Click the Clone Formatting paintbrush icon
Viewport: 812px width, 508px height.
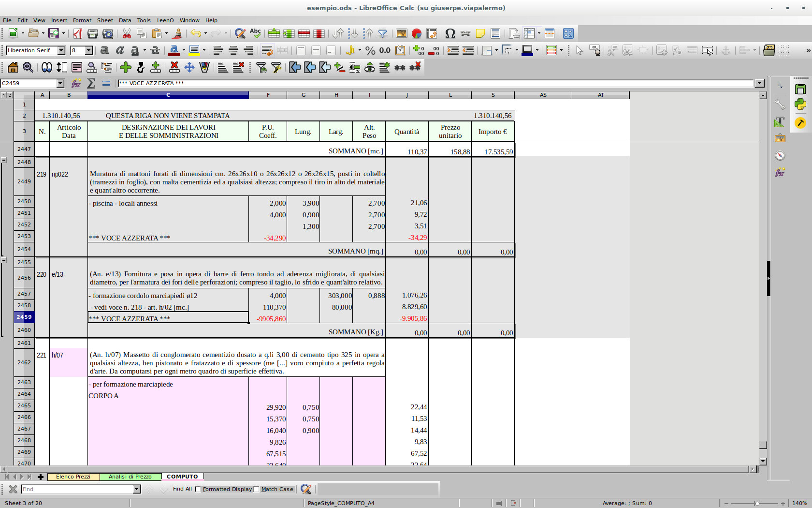coord(177,33)
